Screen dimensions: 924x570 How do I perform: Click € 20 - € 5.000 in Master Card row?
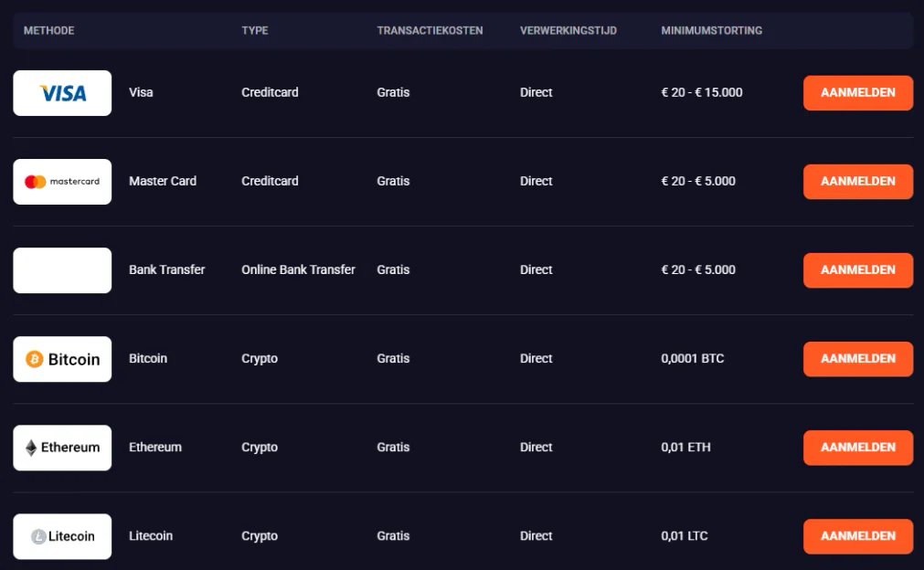[698, 181]
